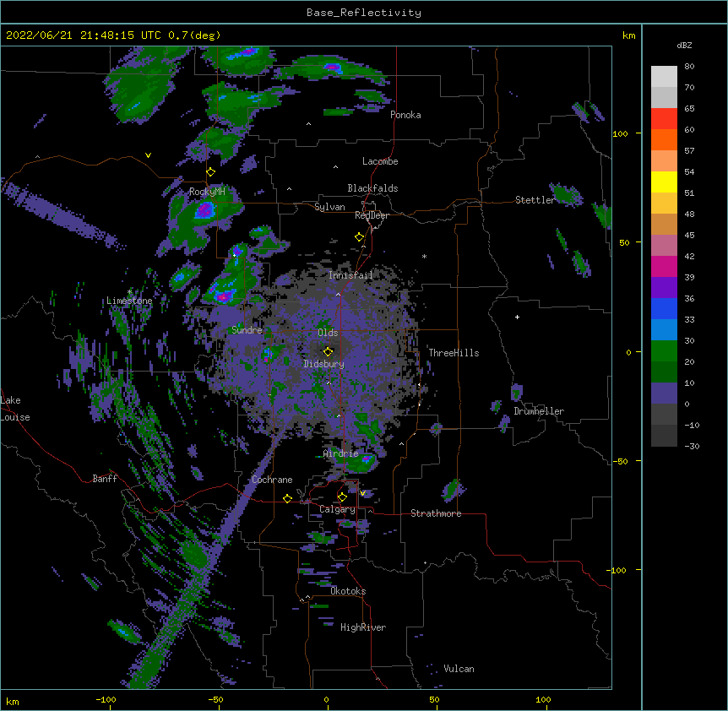The height and width of the screenshot is (711, 728).
Task: Click the RockyMH label
Action: coord(207,192)
